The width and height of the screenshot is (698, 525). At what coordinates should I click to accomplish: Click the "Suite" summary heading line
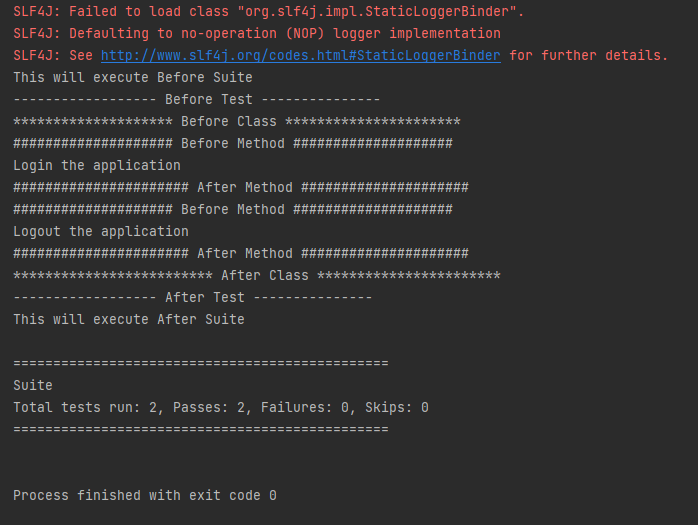(x=33, y=386)
